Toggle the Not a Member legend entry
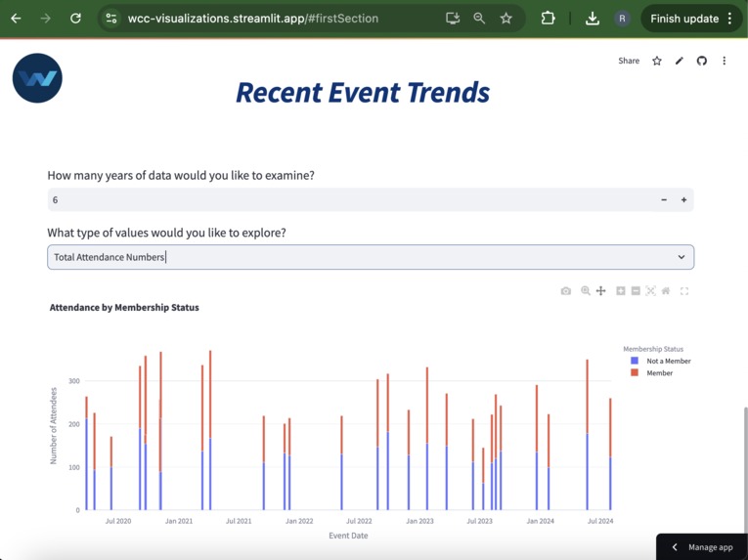The height and width of the screenshot is (560, 748). 661,361
